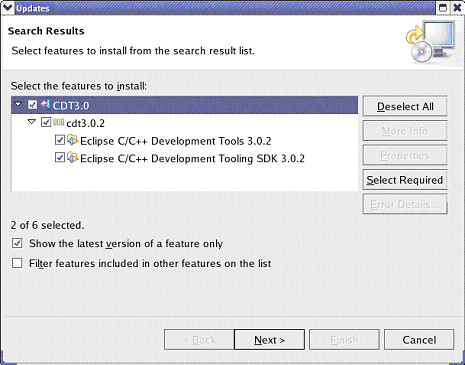The image size is (465, 365).
Task: Enable Filter features included in other features
Action: click(x=17, y=263)
